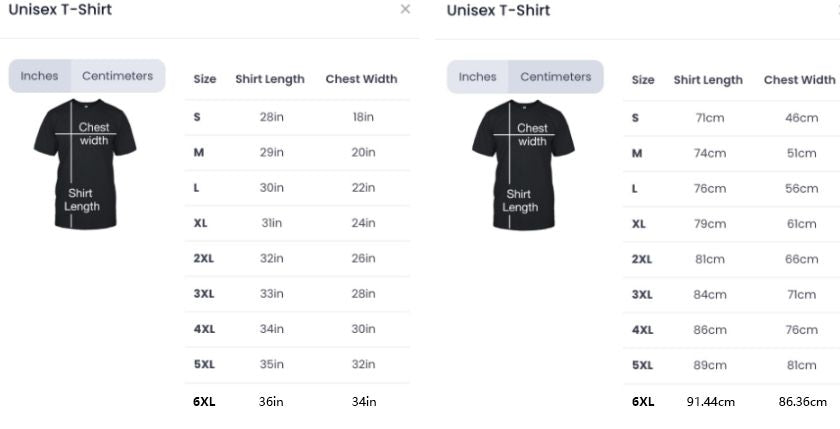This screenshot has height=429, width=840.
Task: Click Chest Width header in centimeters table
Action: (800, 80)
